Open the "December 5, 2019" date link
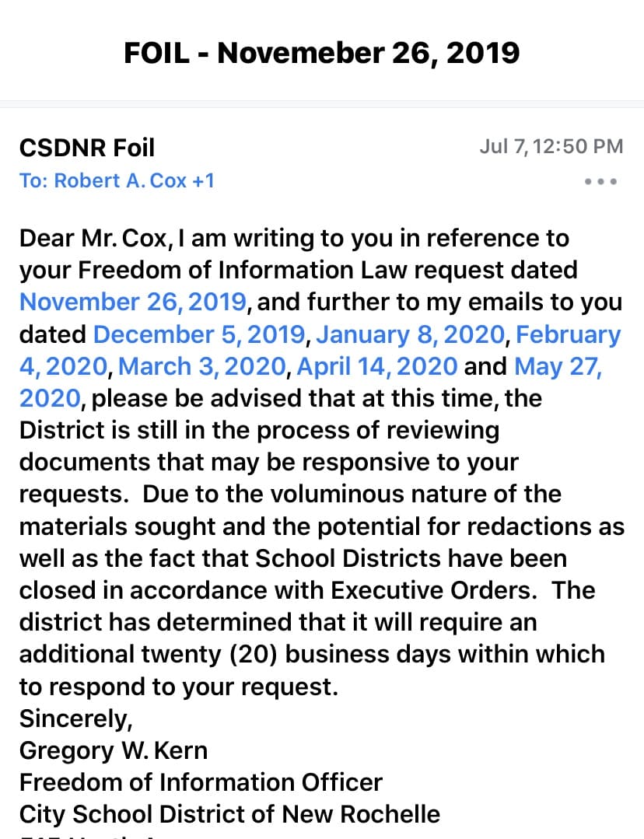644x839 pixels. pos(199,334)
